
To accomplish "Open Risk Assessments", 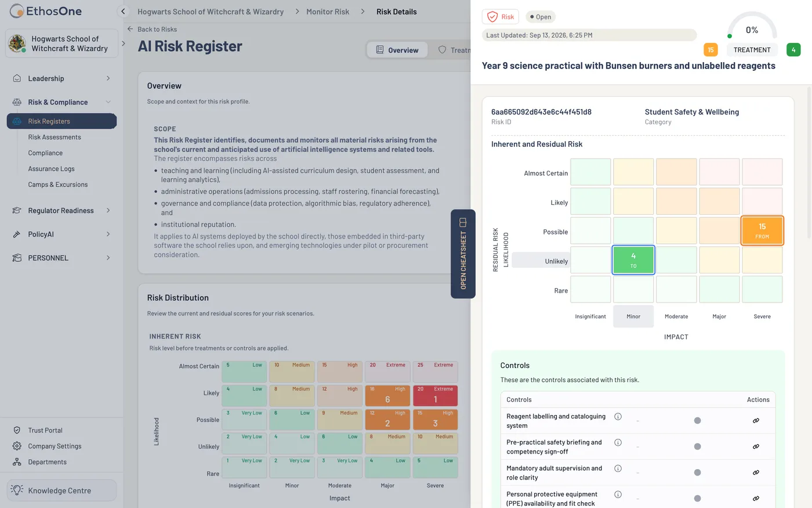I will pos(55,137).
